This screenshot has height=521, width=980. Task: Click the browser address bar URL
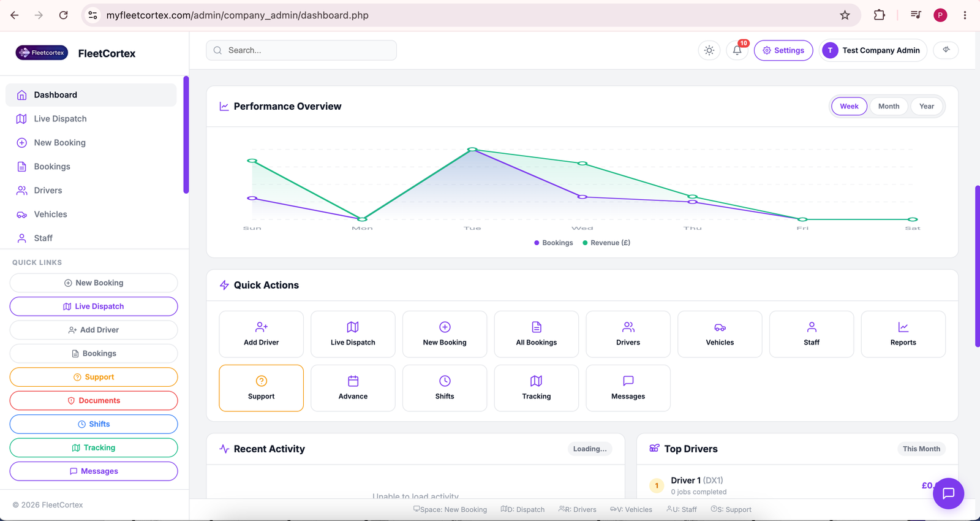(238, 15)
